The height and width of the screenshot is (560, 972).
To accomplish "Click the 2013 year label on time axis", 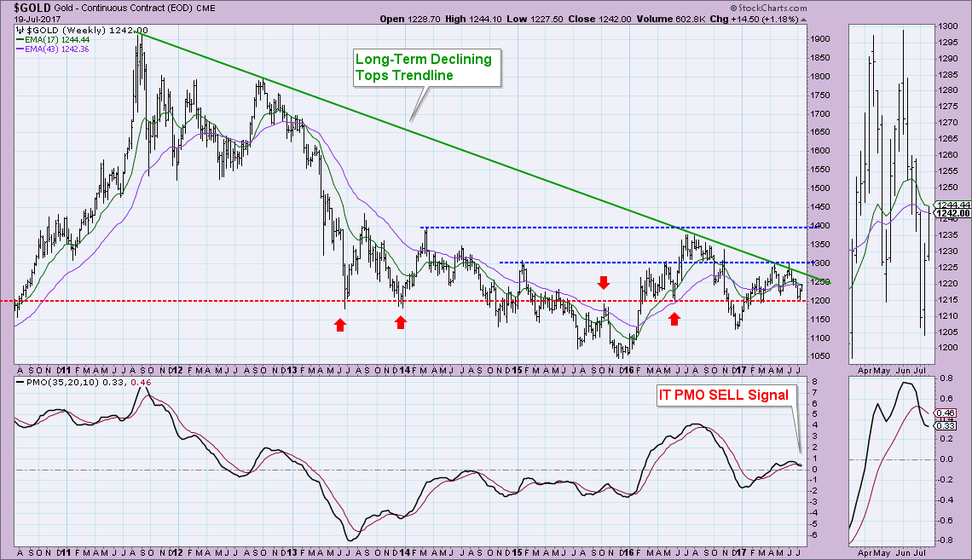I will click(292, 372).
